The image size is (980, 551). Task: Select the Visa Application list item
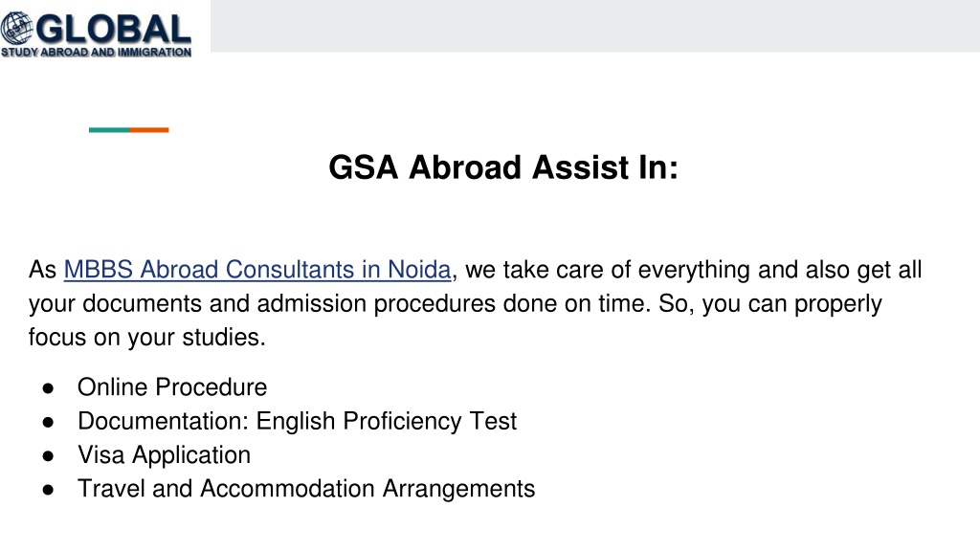(165, 454)
